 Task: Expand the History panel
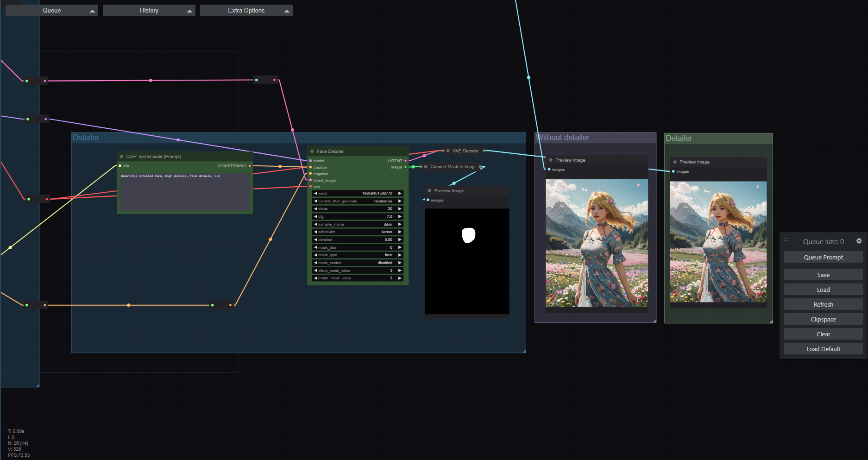(x=149, y=11)
